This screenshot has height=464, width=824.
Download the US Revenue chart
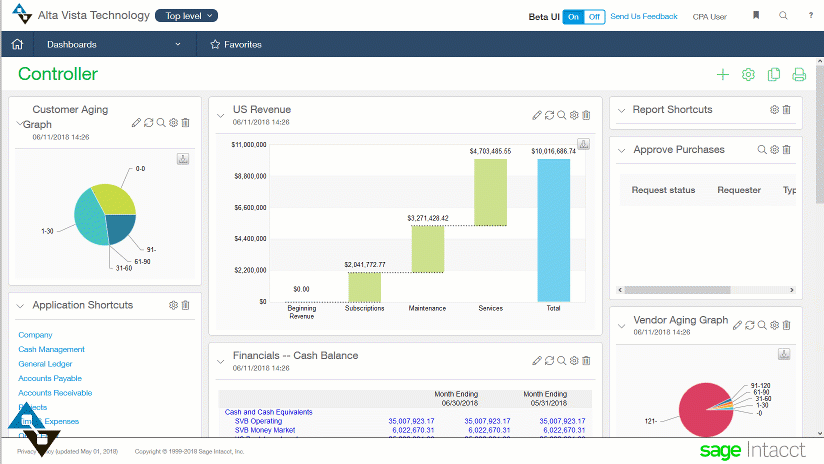pyautogui.click(x=583, y=144)
